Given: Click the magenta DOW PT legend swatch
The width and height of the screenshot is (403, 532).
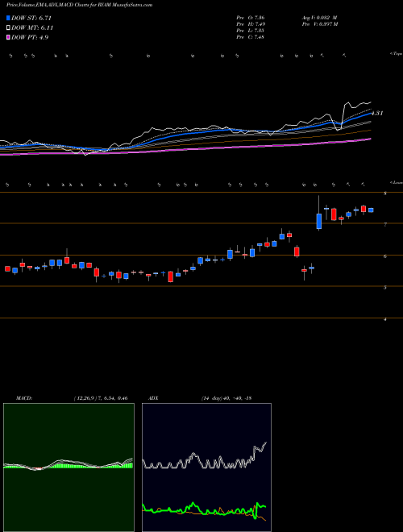Looking at the screenshot, I should pyautogui.click(x=9, y=37).
